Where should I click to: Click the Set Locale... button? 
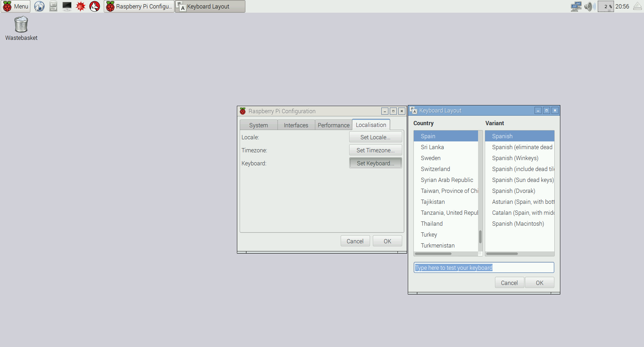click(x=376, y=137)
